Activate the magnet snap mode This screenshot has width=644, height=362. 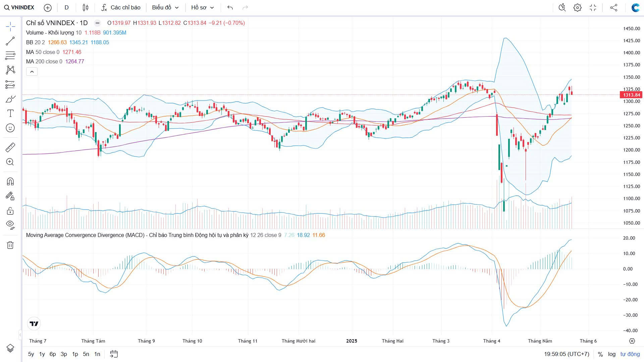click(x=10, y=181)
